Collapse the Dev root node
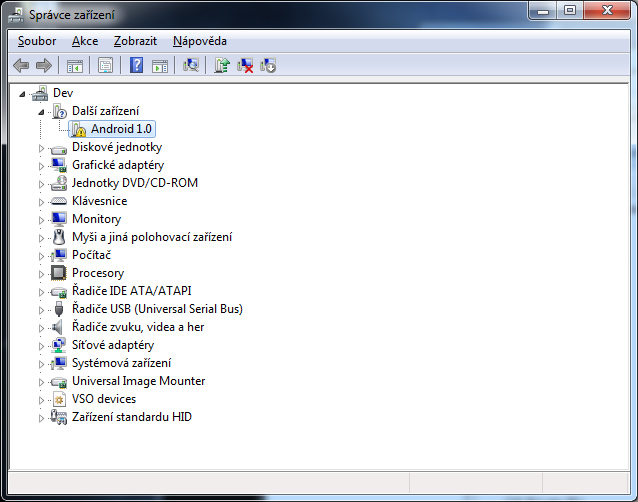 pos(22,94)
